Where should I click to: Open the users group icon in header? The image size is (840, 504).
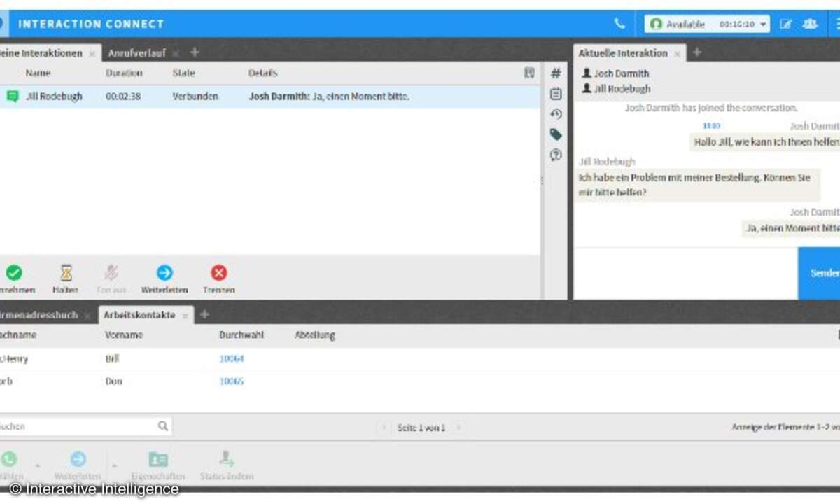(810, 24)
